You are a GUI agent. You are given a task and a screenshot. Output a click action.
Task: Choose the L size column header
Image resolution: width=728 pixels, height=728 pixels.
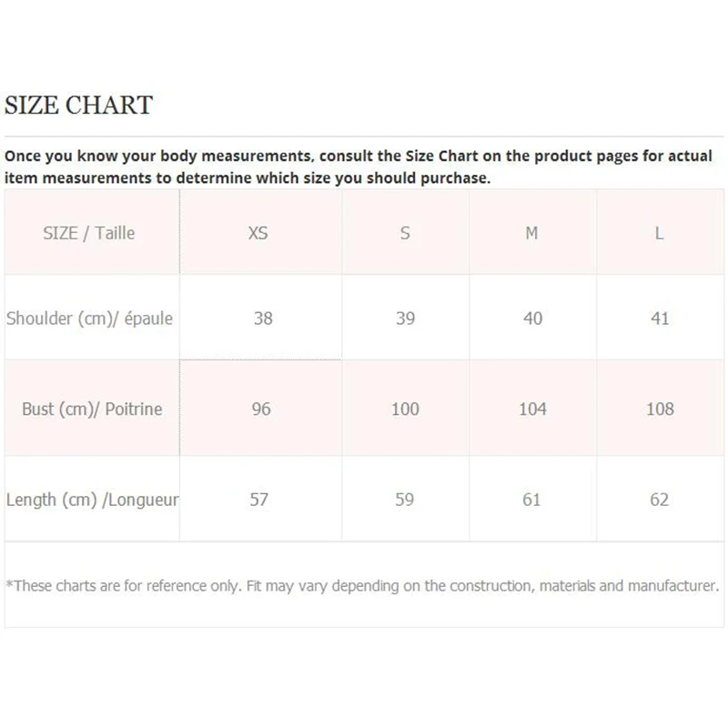(659, 233)
